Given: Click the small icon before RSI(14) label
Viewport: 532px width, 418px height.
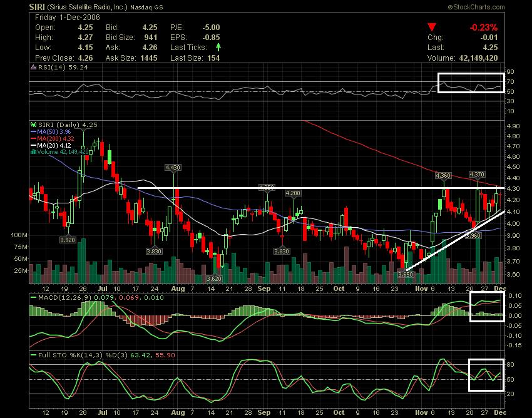Looking at the screenshot, I should (33, 67).
